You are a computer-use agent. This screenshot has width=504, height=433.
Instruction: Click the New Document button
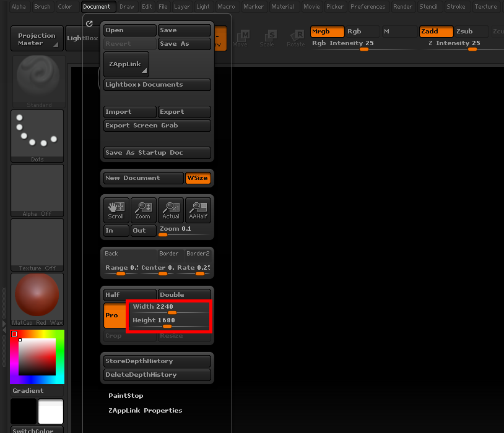click(144, 178)
